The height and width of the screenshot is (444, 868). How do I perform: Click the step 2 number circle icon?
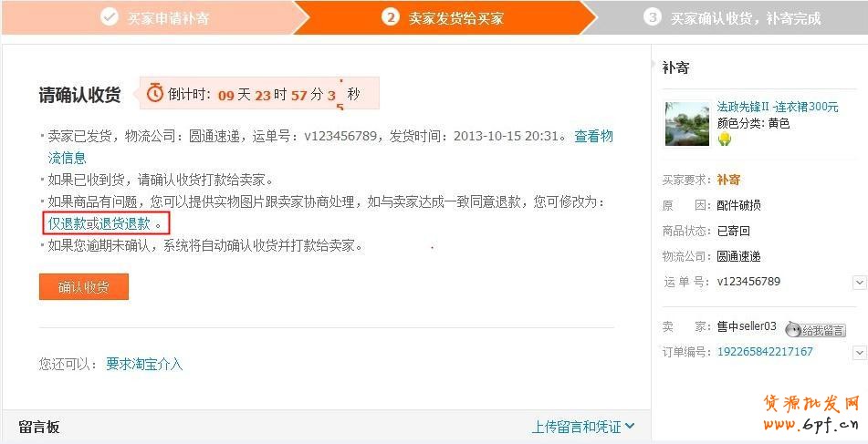point(391,17)
